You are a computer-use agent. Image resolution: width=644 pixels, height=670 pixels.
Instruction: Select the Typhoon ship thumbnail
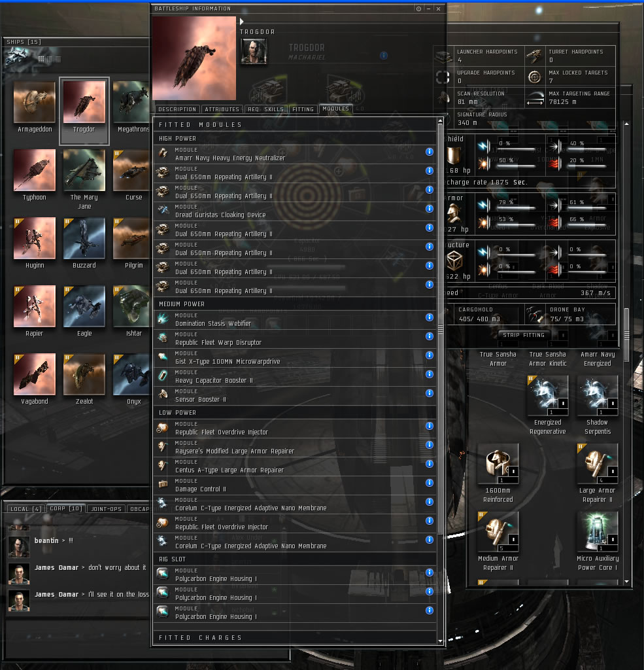(35, 170)
